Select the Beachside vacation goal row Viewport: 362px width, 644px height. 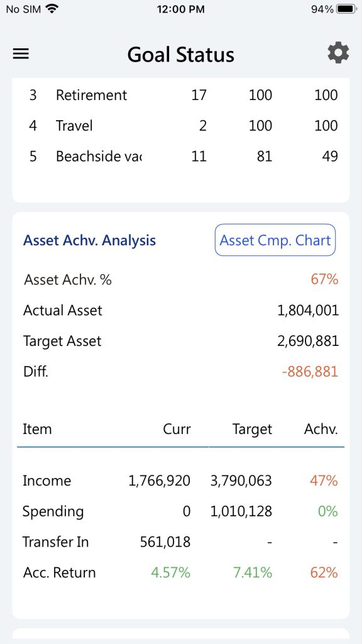tap(181, 157)
